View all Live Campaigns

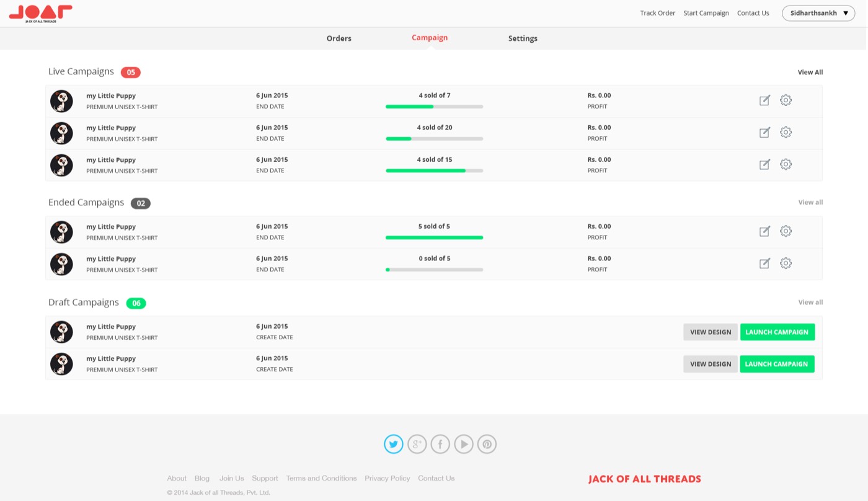coord(810,73)
